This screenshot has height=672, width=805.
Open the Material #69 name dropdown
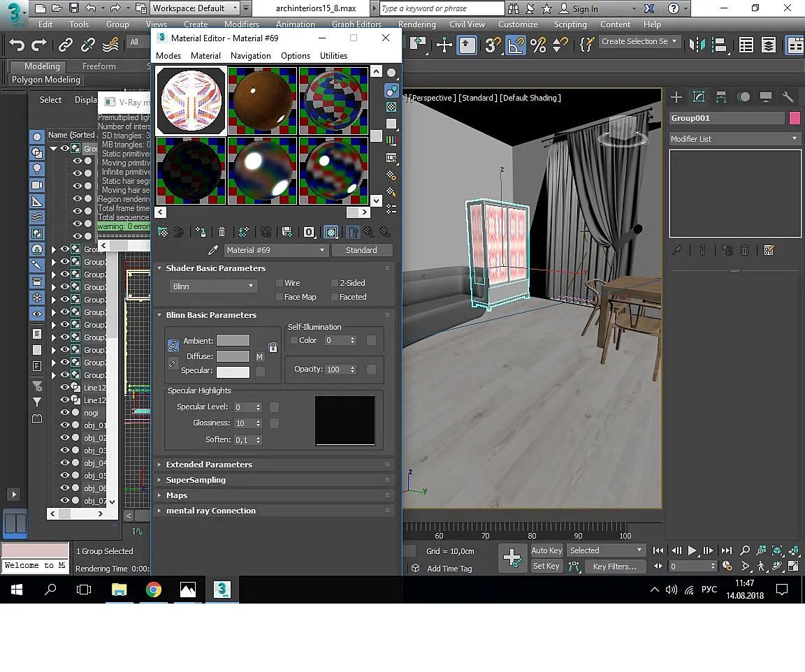tap(275, 250)
